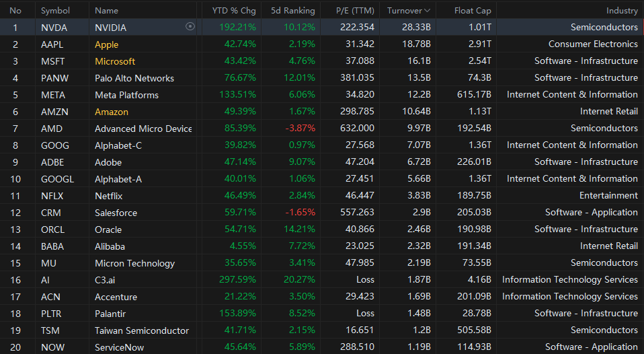Click the 28.33B turnover value
Image resolution: width=644 pixels, height=354 pixels.
click(x=417, y=28)
